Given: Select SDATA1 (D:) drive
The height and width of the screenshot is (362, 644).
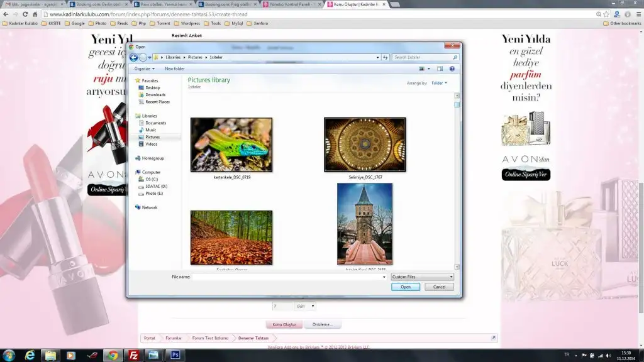Looking at the screenshot, I should coord(156,186).
